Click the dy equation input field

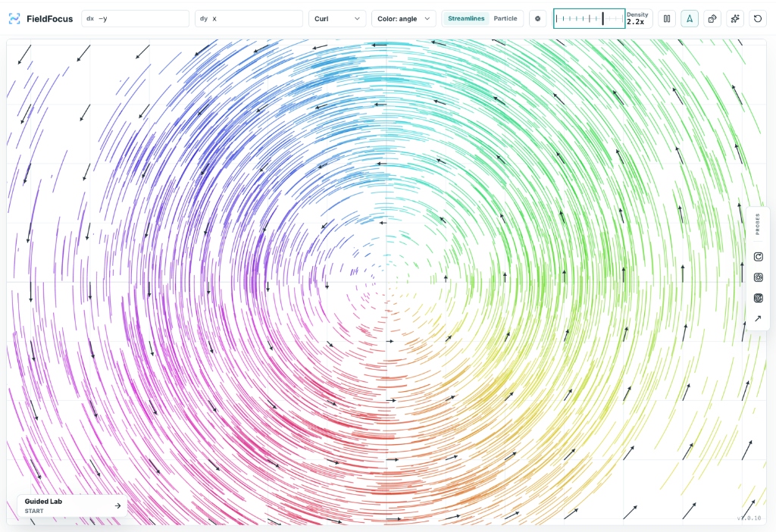249,19
